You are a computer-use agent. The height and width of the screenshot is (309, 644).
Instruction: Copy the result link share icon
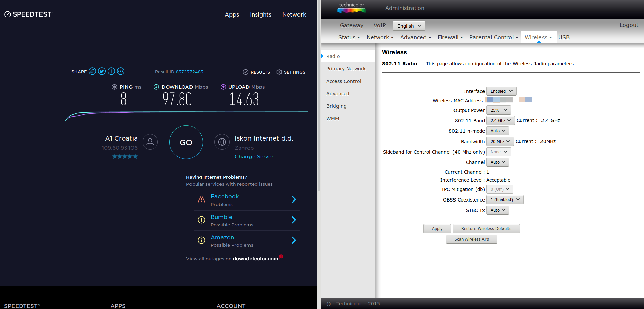pos(92,71)
